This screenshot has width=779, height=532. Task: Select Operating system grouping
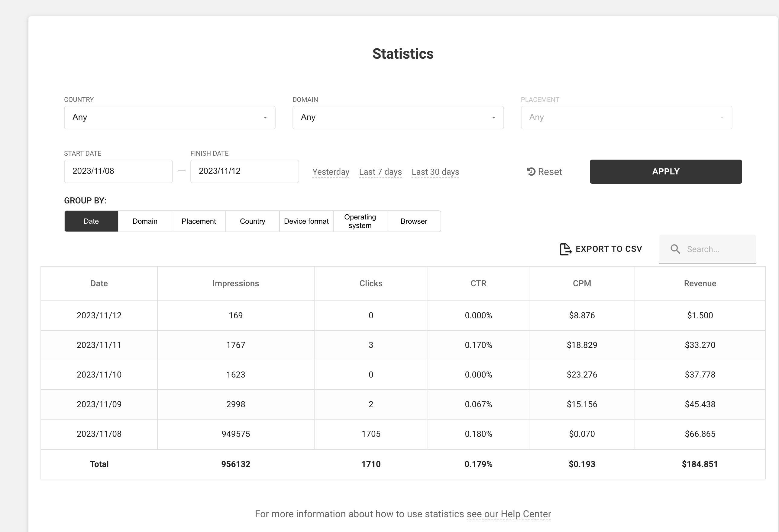360,221
